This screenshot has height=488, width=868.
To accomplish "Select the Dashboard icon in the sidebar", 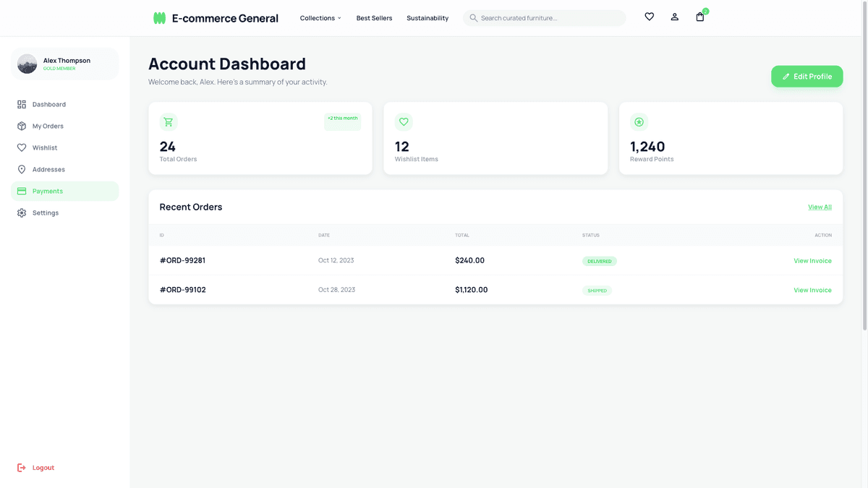I will (22, 104).
